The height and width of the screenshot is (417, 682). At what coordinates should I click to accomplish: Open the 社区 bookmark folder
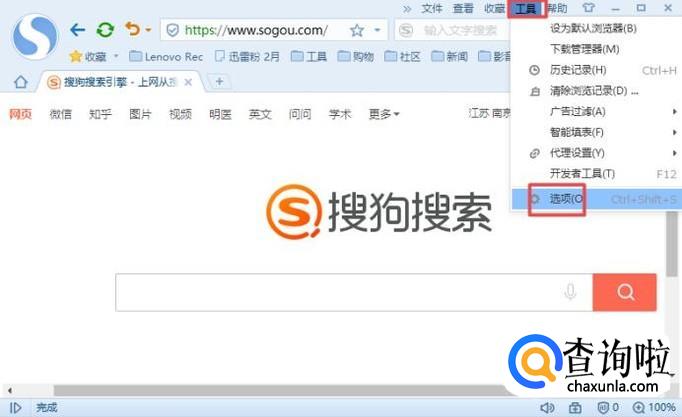pos(403,57)
